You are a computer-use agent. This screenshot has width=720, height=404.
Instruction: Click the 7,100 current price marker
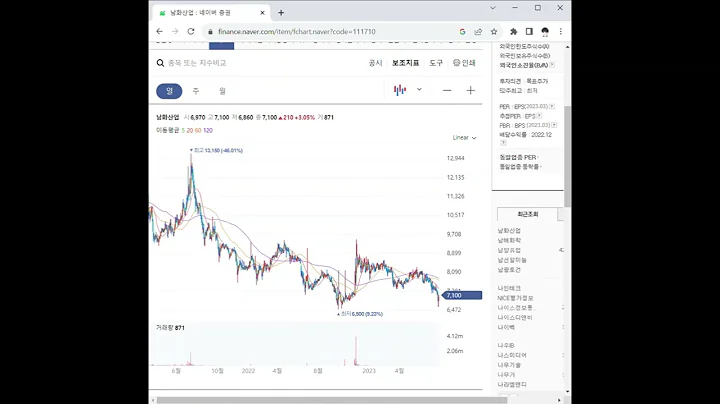(462, 295)
